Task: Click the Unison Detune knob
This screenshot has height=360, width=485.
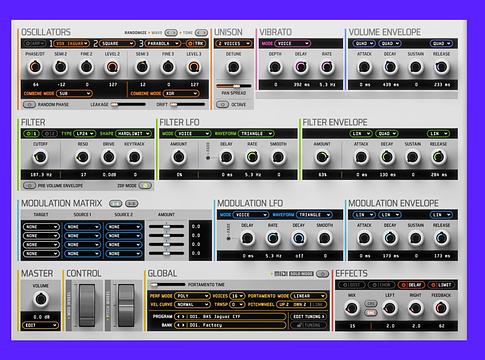Action: [233, 67]
